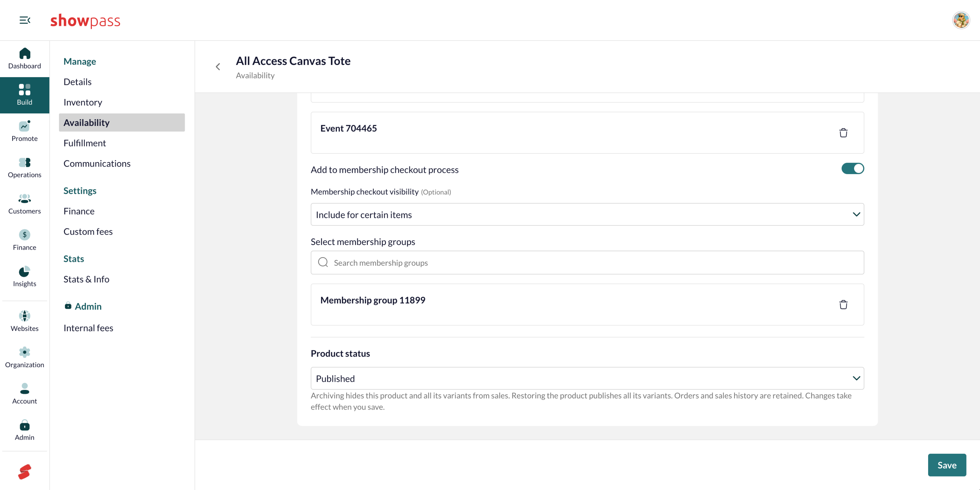
Task: Open the Communications page
Action: (122, 163)
